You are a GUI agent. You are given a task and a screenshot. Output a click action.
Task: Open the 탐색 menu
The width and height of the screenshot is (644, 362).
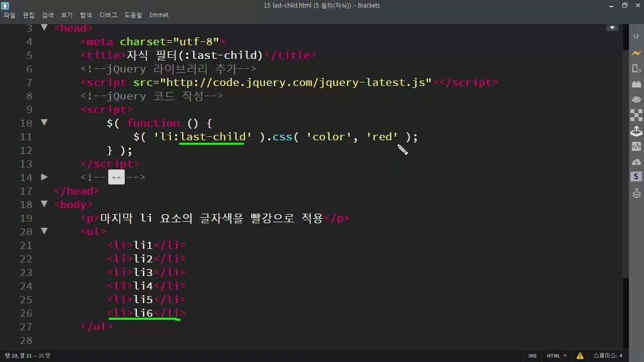[86, 15]
